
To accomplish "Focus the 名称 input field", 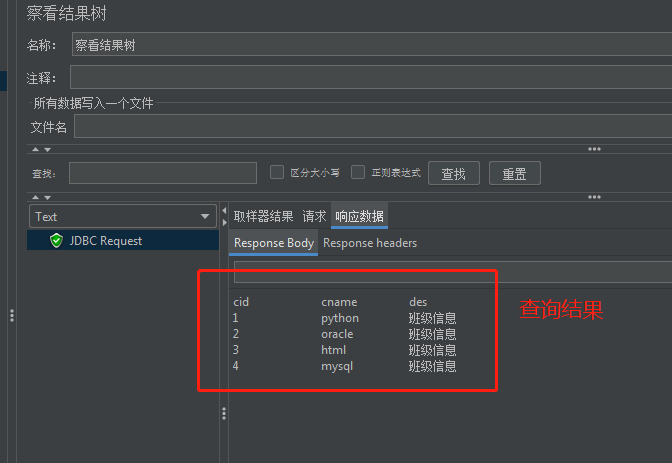I will pyautogui.click(x=372, y=44).
